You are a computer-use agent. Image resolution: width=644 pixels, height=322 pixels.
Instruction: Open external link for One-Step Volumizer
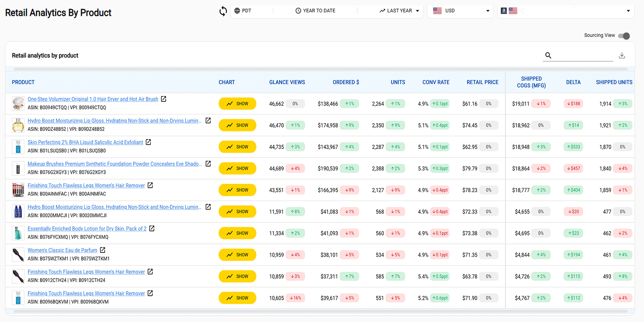click(163, 99)
